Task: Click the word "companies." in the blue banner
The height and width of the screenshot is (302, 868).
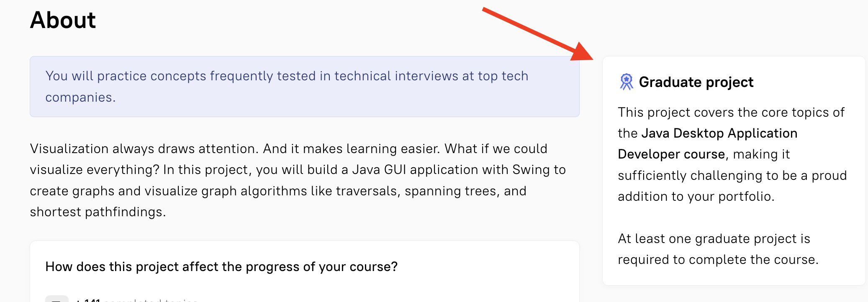Action: 80,97
